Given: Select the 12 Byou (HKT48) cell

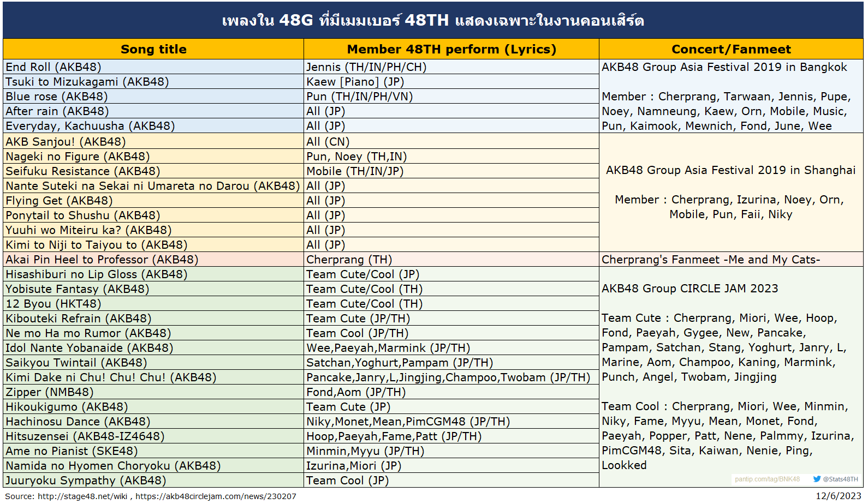Looking at the screenshot, I should click(153, 304).
